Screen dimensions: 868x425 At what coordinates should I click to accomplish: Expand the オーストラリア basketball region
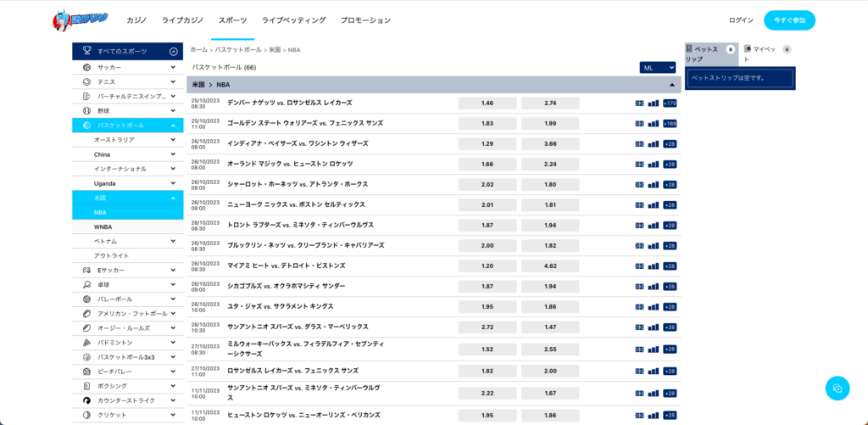pyautogui.click(x=173, y=140)
